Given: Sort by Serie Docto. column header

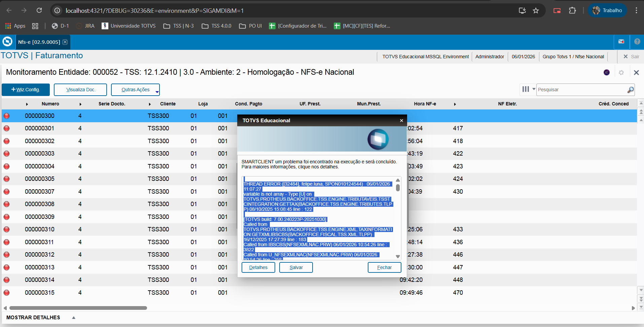Looking at the screenshot, I should coord(112,104).
